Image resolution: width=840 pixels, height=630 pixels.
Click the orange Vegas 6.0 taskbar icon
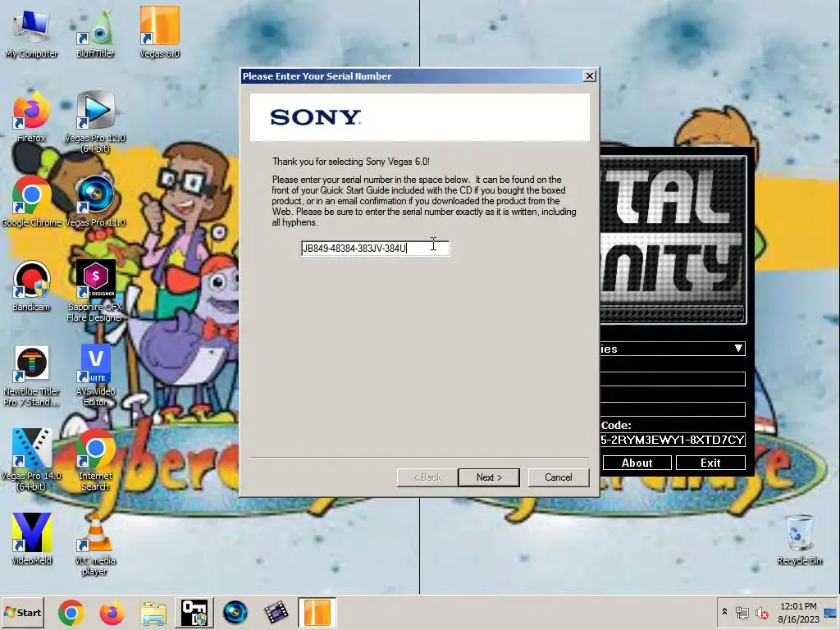pyautogui.click(x=317, y=612)
